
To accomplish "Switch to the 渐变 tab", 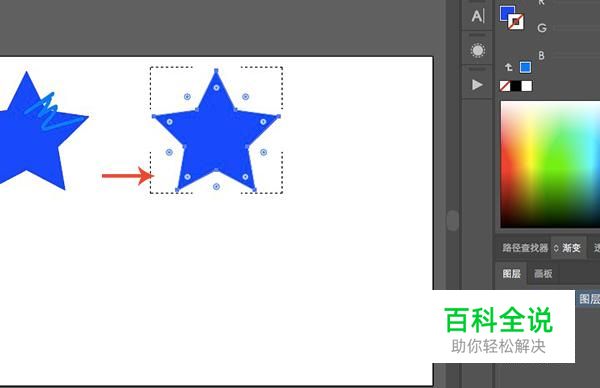I will pos(571,248).
